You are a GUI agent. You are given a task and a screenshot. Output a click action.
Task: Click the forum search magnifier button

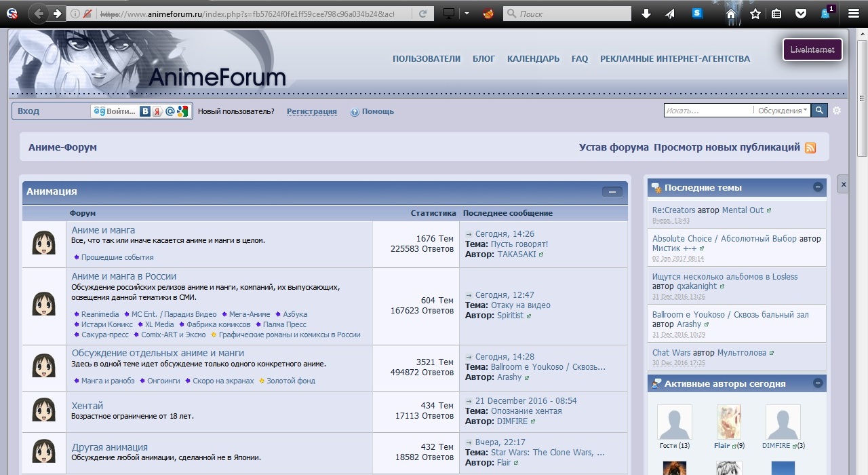pyautogui.click(x=819, y=111)
